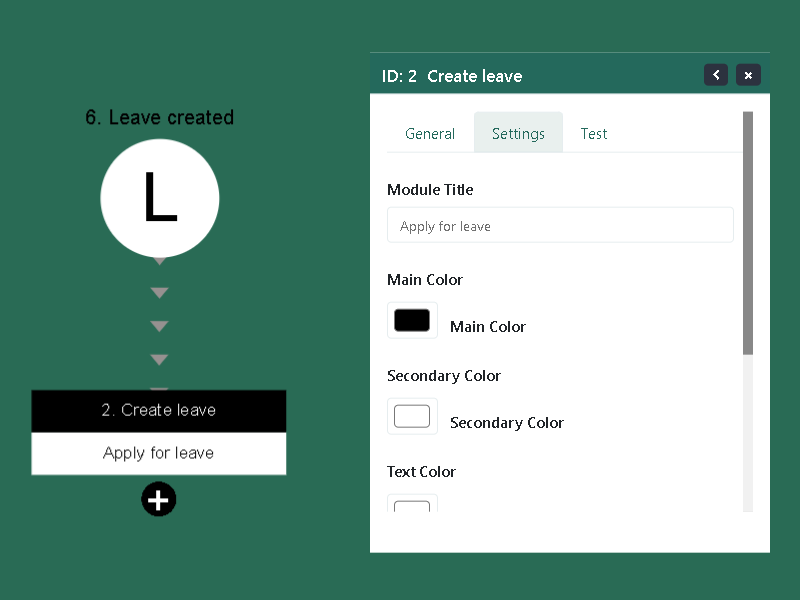Click the Module Title input field

pyautogui.click(x=560, y=225)
